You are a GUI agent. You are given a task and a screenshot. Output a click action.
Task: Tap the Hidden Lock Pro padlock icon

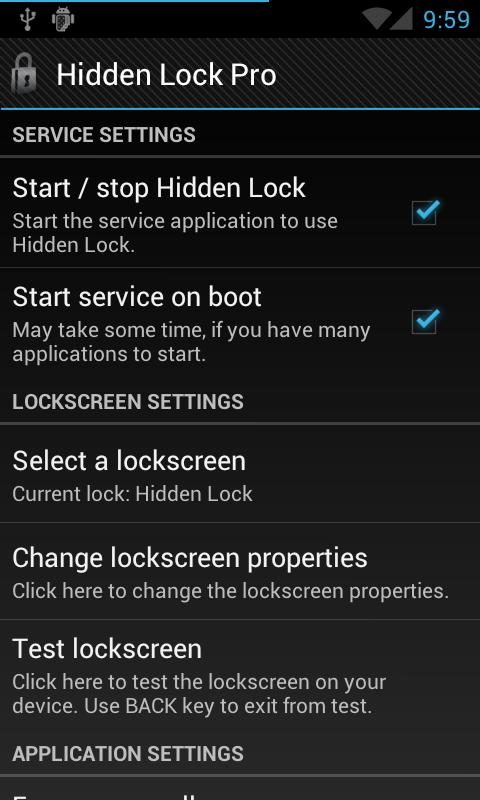[24, 74]
